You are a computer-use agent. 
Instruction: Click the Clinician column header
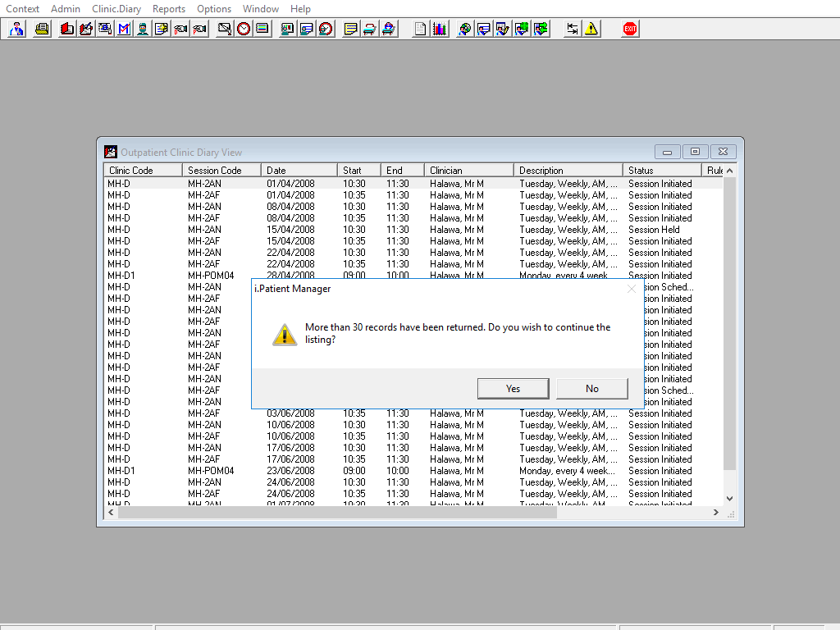coord(468,171)
